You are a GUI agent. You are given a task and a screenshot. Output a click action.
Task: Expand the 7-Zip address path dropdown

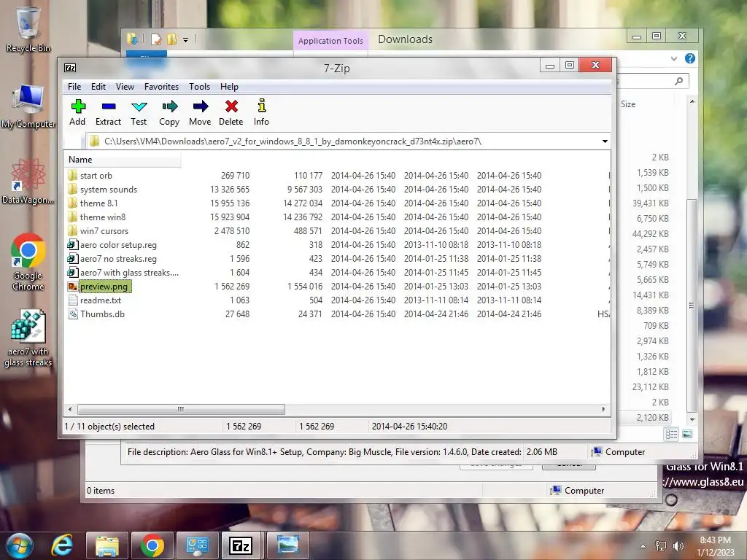(605, 141)
